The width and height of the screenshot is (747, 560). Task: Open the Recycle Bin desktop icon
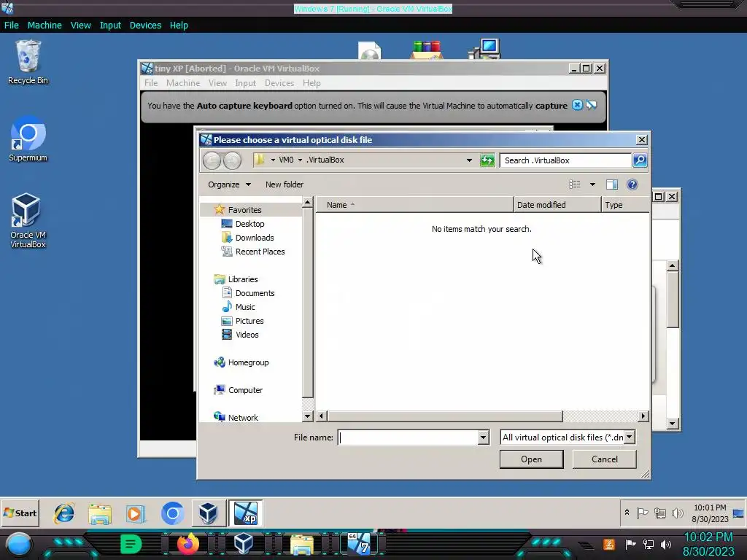pos(28,63)
